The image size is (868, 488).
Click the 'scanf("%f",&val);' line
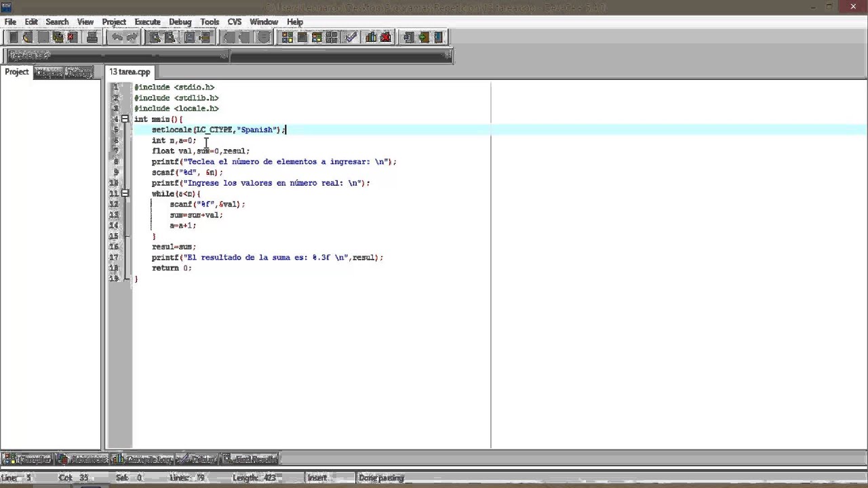click(208, 204)
